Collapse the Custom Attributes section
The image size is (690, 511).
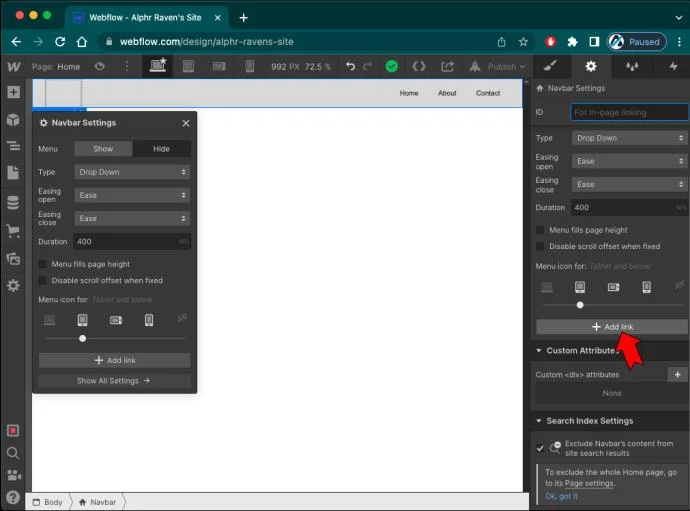coord(539,351)
